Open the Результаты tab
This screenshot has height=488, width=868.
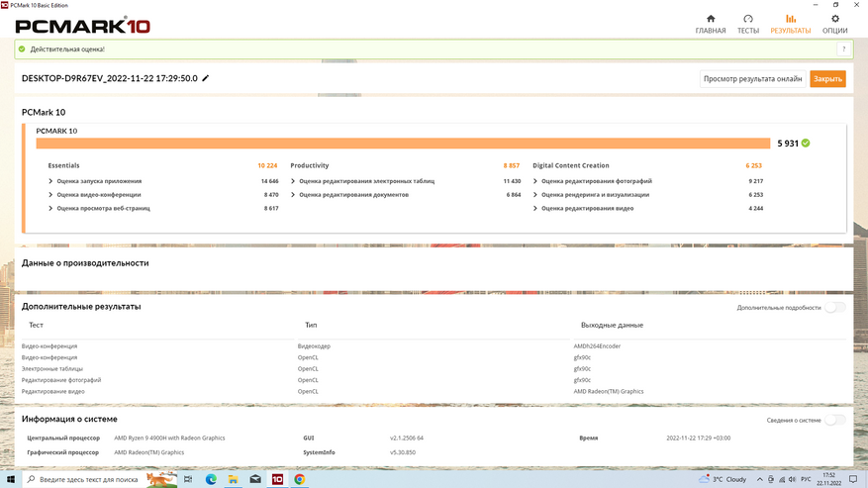[791, 25]
